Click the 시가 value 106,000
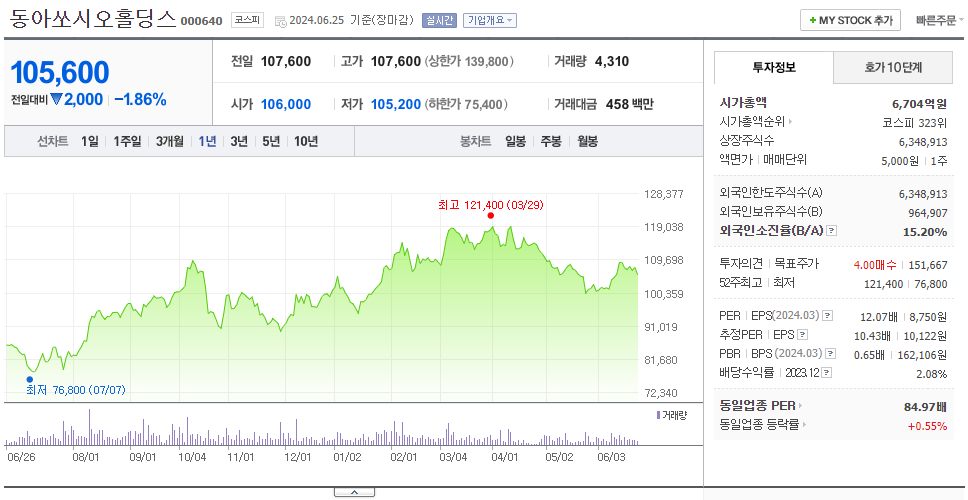 point(286,104)
